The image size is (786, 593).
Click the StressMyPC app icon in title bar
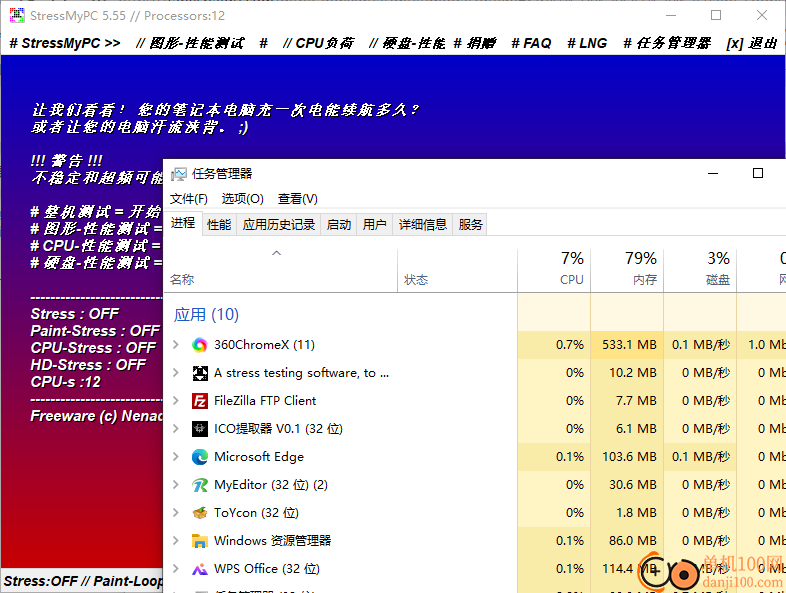click(x=17, y=16)
